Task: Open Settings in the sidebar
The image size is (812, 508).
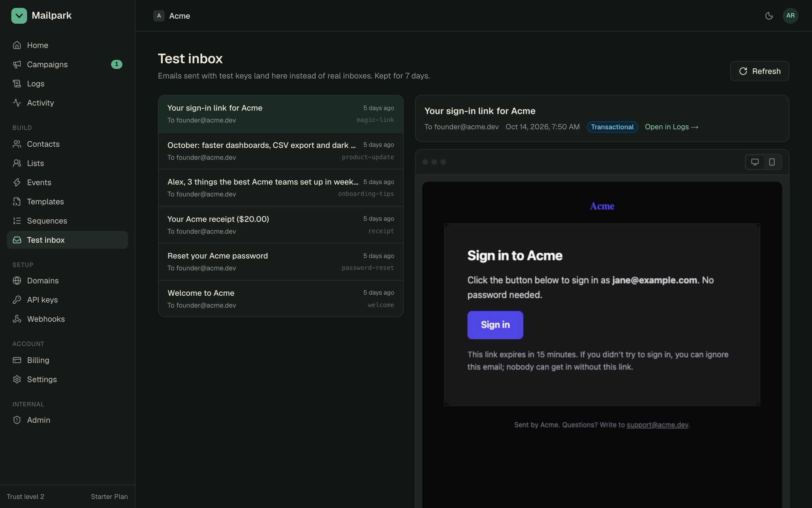Action: pyautogui.click(x=67, y=379)
